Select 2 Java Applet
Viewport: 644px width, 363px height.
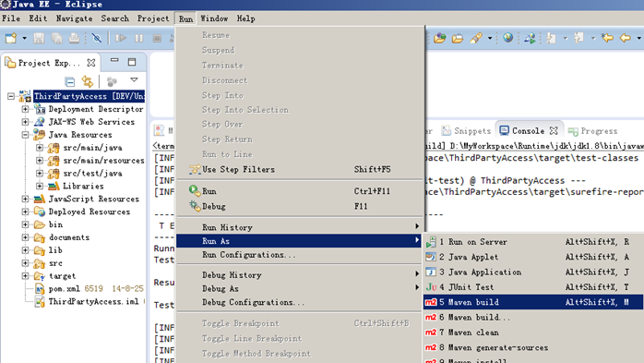point(533,257)
